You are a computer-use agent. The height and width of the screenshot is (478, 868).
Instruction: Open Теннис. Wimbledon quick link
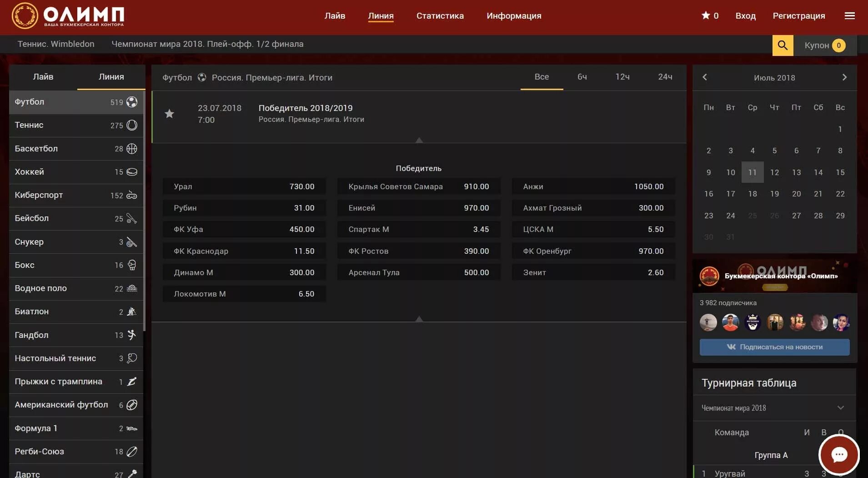click(x=56, y=44)
